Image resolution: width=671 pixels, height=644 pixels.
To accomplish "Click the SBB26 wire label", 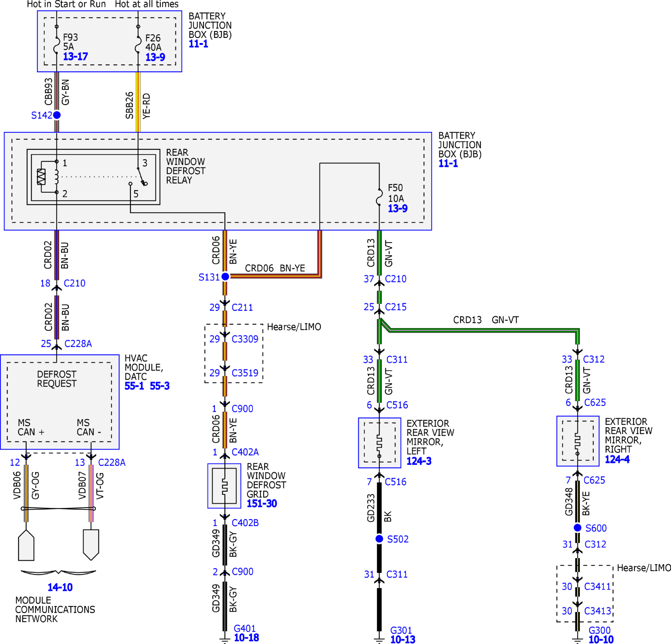I will coord(129,106).
